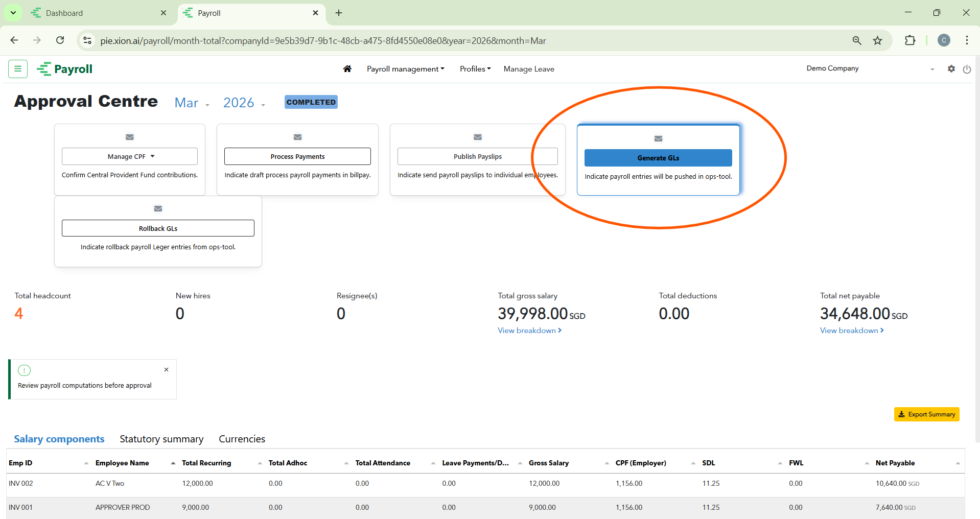
Task: View breakdown of total gross salary
Action: (529, 331)
